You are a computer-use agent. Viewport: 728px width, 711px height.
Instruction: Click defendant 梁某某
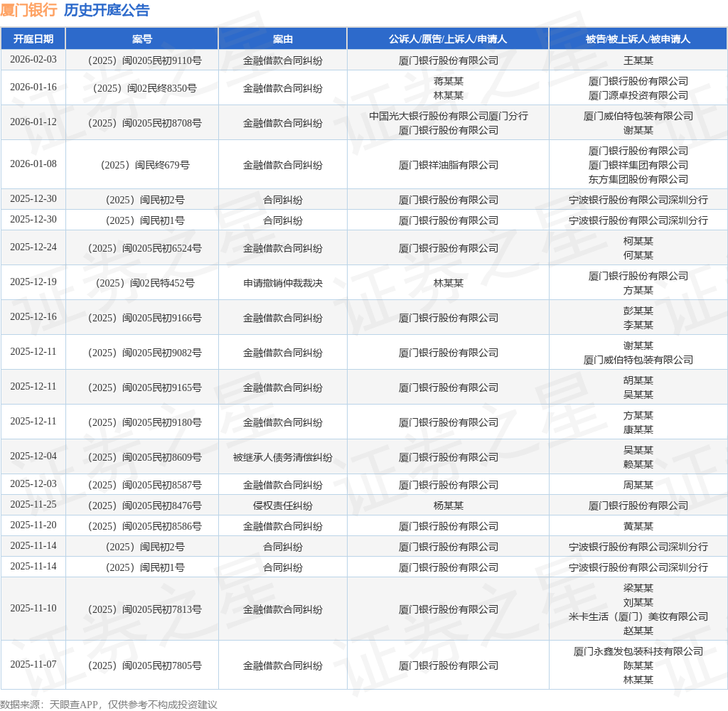(638, 588)
